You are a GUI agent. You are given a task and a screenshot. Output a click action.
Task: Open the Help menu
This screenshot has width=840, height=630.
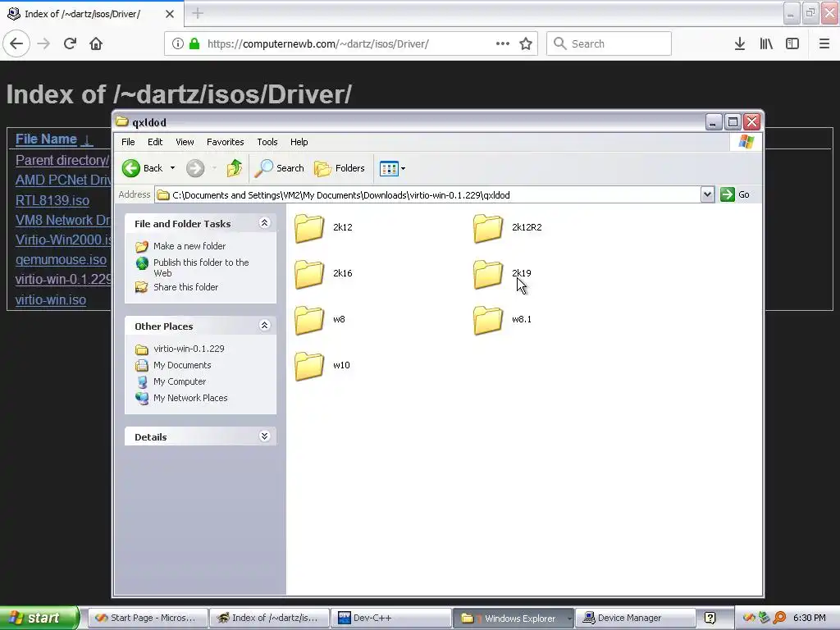click(299, 142)
